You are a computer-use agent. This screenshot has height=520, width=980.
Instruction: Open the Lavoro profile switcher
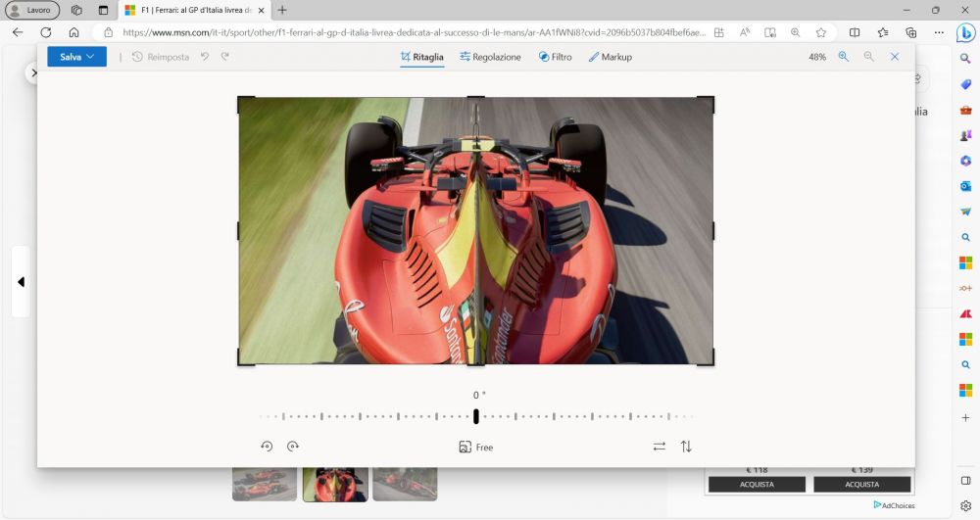[32, 10]
